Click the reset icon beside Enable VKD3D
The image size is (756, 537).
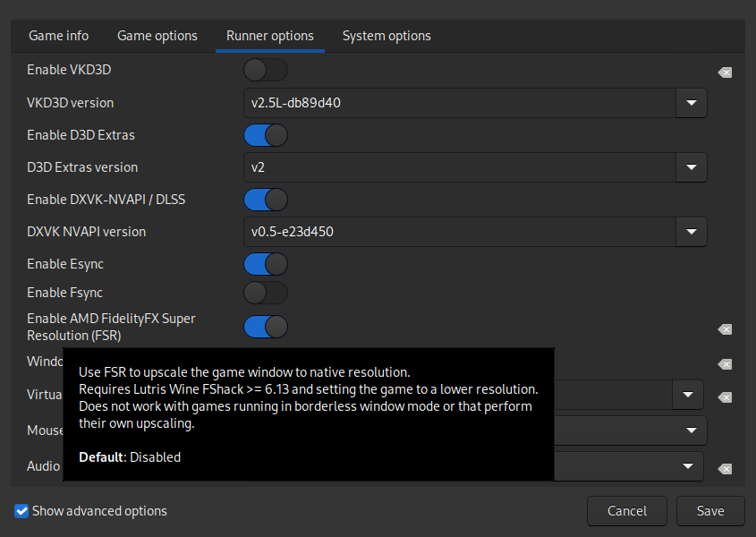click(x=725, y=72)
